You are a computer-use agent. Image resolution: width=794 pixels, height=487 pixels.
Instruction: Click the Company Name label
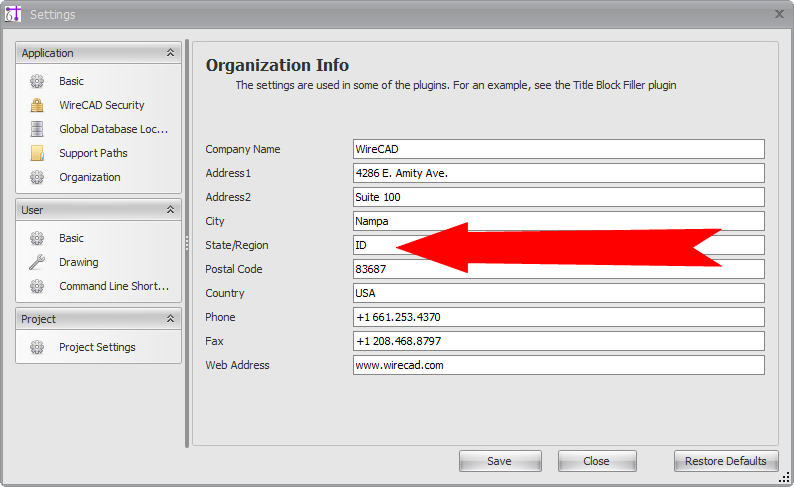[243, 149]
